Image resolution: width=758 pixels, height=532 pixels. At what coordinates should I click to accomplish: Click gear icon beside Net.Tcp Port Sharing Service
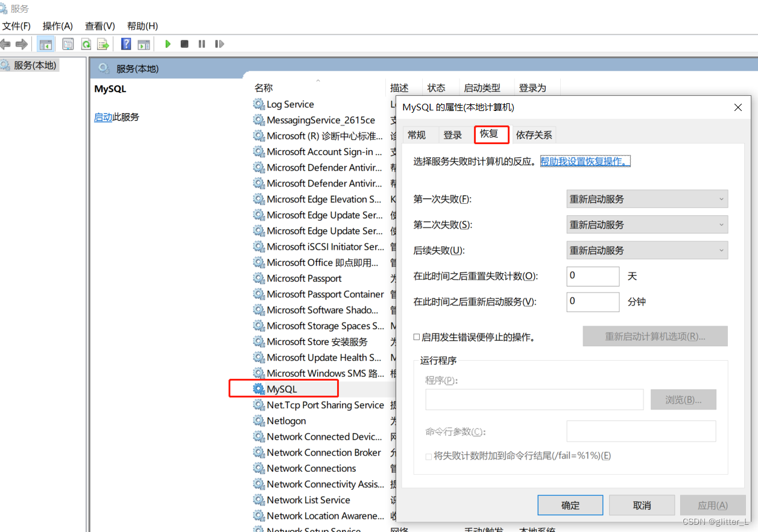259,405
